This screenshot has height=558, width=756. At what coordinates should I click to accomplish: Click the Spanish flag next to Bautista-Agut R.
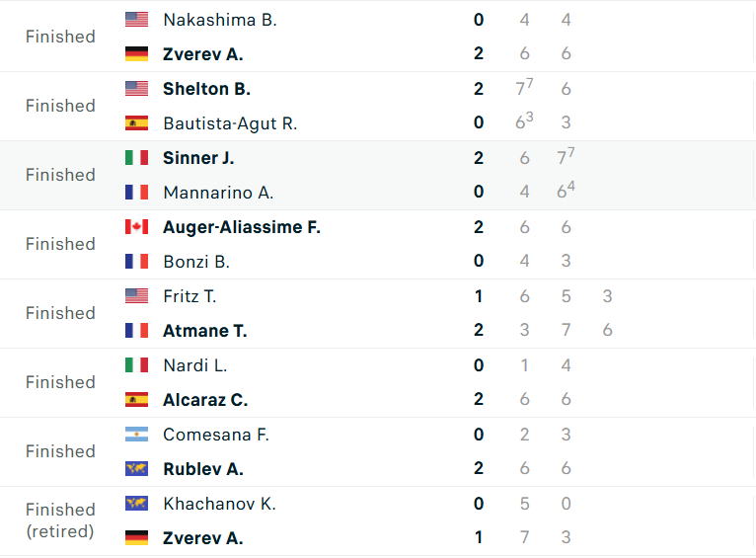click(136, 123)
